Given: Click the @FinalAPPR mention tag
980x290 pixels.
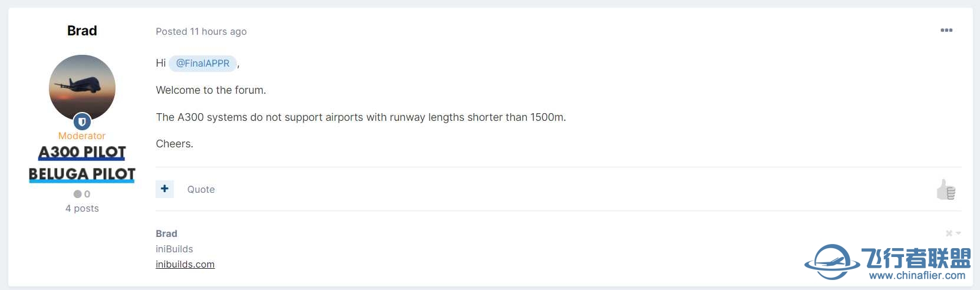Looking at the screenshot, I should point(203,63).
